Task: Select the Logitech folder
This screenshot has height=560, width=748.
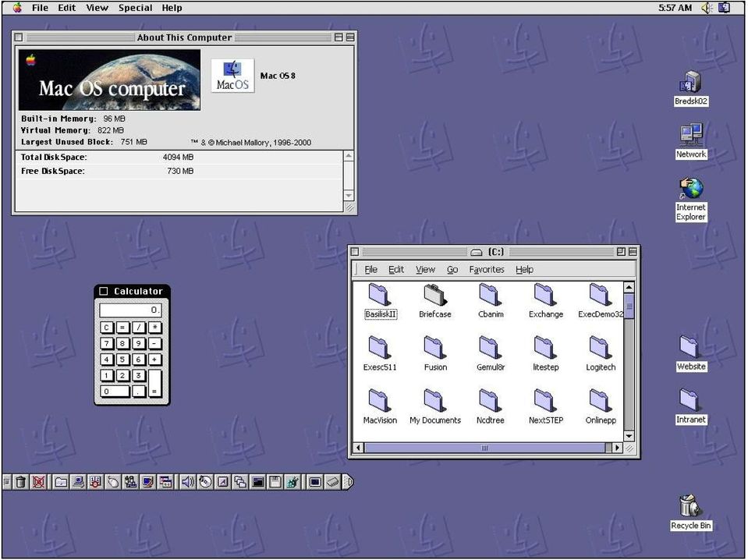Action: pos(600,353)
